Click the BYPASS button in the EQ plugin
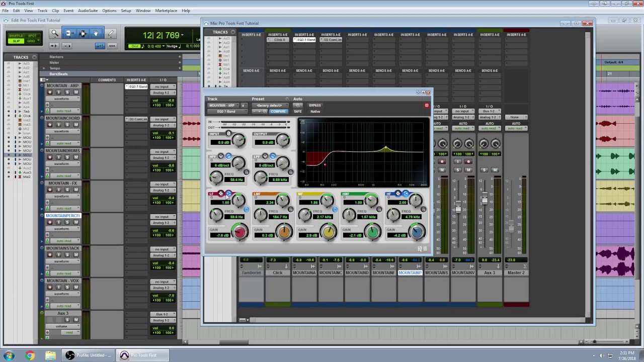 315,106
